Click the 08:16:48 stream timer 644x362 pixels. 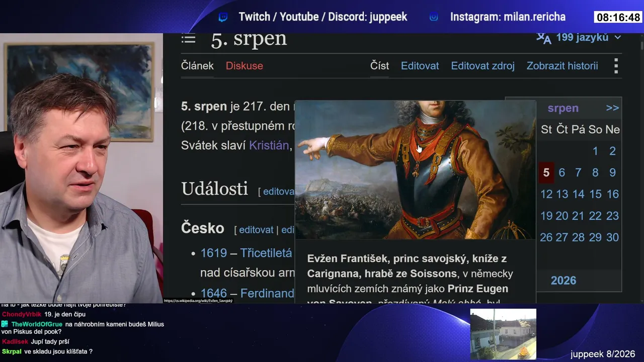tap(618, 18)
